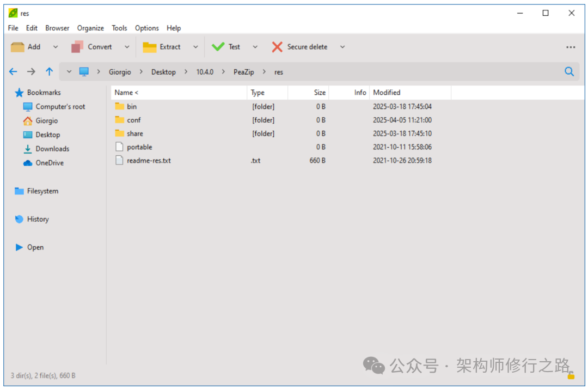Click the readme-res.txt file icon

tap(119, 161)
